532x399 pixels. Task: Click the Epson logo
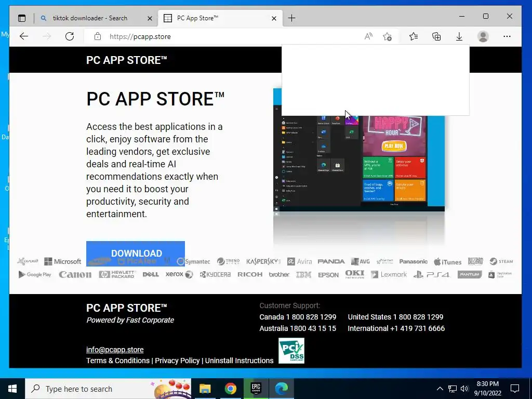(x=328, y=275)
